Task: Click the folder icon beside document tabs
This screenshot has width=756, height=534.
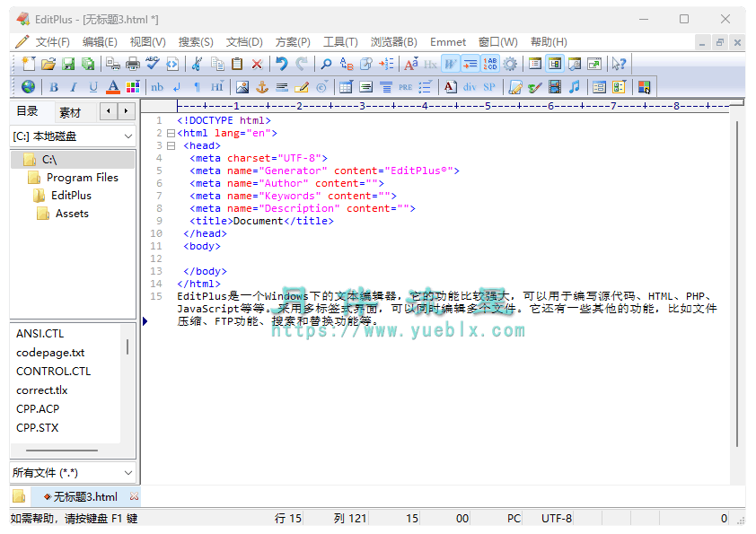Action: coord(19,496)
